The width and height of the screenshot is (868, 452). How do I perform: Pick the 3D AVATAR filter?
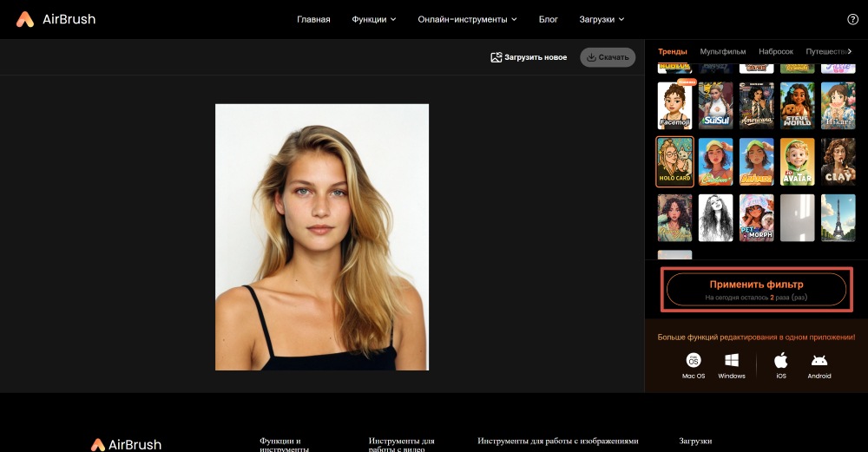tap(797, 161)
